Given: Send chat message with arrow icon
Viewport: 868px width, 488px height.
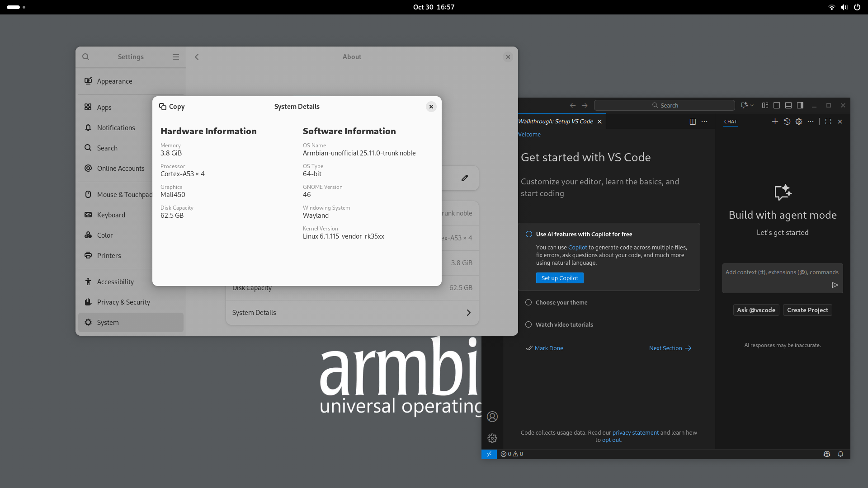Looking at the screenshot, I should point(835,285).
